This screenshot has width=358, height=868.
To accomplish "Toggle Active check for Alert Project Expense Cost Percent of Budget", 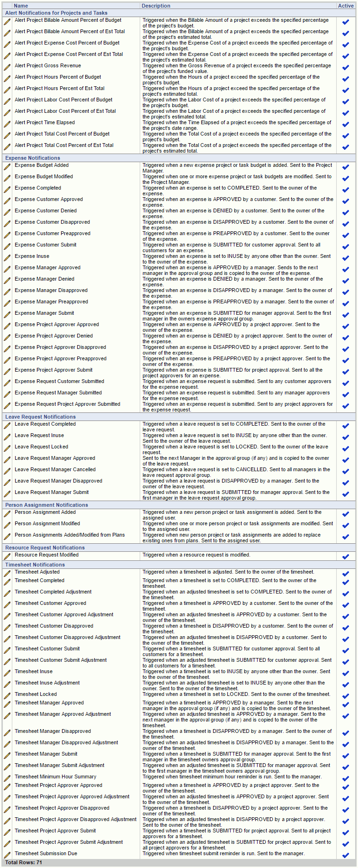I will (x=346, y=45).
